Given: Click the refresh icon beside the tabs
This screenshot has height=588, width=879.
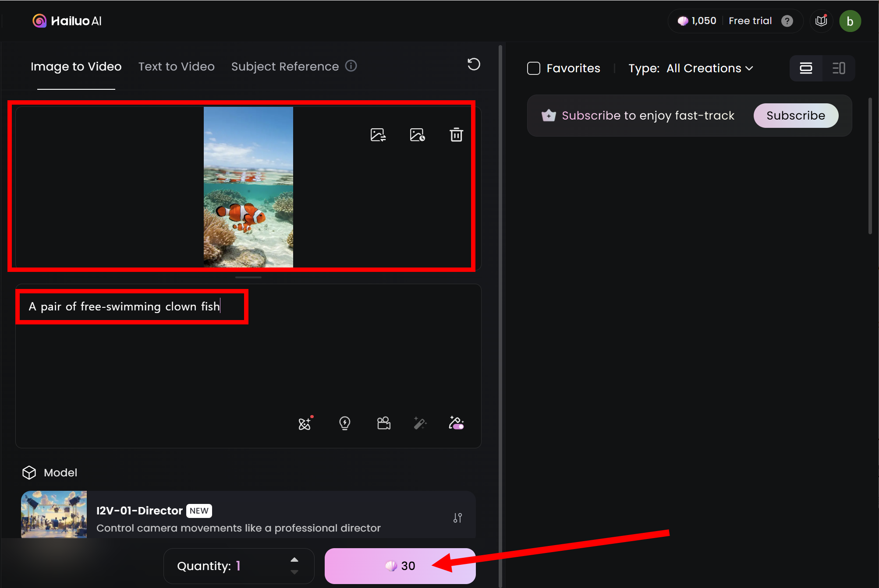Looking at the screenshot, I should [474, 65].
